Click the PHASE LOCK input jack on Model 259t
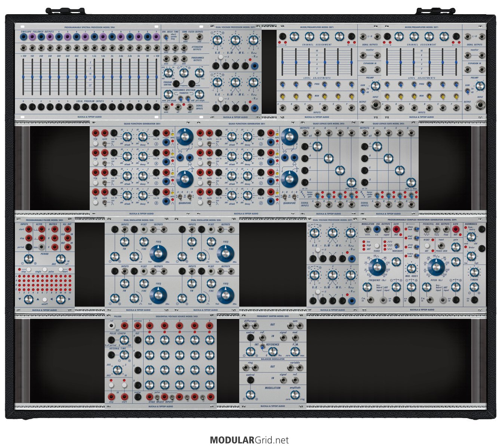 (441, 246)
